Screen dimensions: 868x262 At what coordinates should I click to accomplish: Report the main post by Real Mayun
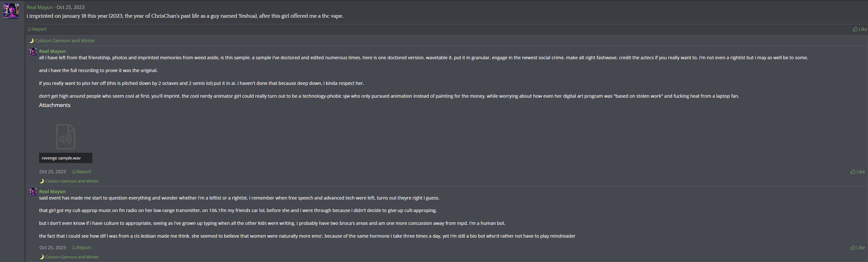37,29
